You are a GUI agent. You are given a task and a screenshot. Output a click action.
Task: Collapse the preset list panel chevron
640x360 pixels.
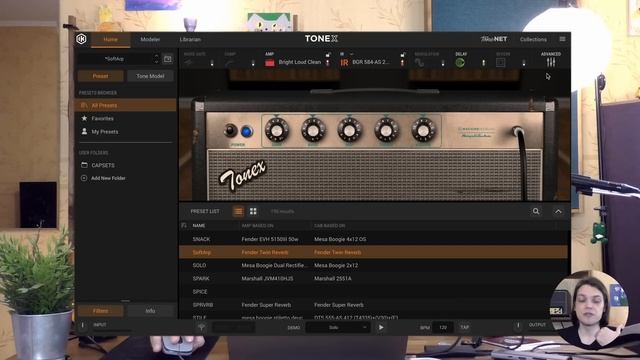coord(558,211)
